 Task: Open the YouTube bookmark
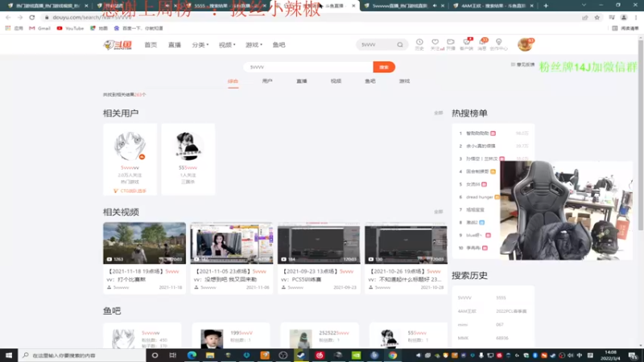coord(70,28)
